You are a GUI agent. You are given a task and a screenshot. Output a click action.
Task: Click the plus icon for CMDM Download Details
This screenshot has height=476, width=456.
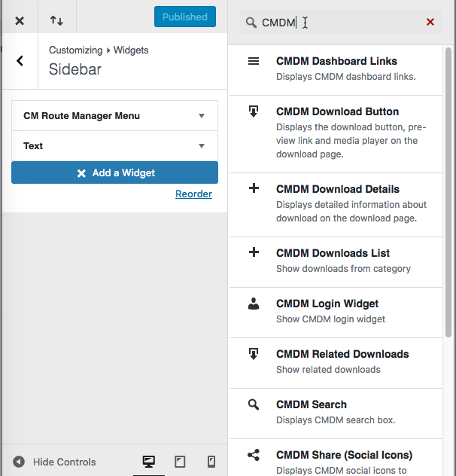point(254,188)
